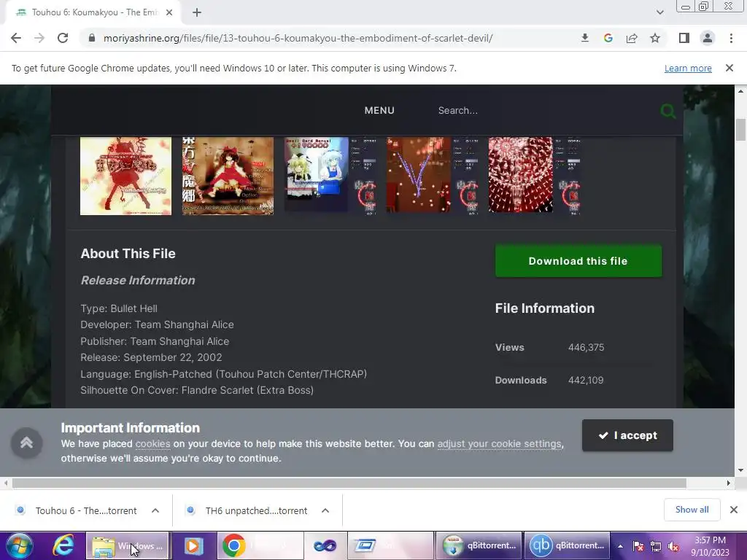
Task: Open the title screen Reimu thumbnail
Action: [228, 176]
